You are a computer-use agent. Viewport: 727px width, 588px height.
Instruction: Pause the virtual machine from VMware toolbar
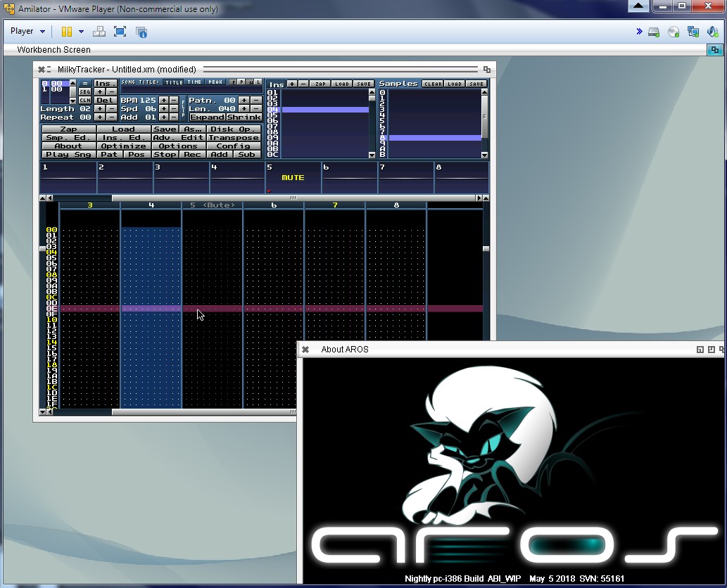pyautogui.click(x=66, y=32)
